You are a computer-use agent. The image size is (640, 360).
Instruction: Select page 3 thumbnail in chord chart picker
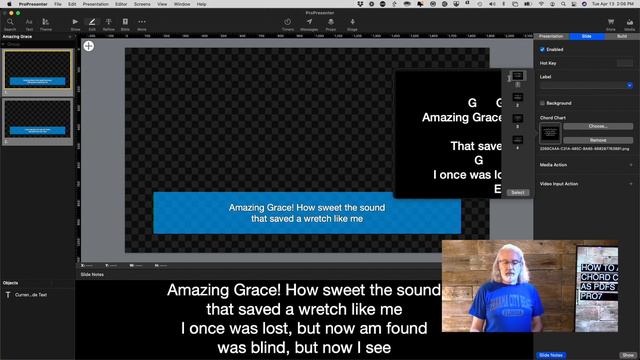518,118
